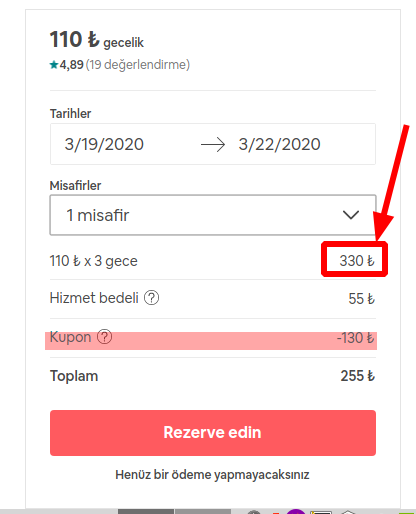Image resolution: width=416 pixels, height=514 pixels.
Task: Open Kupon help question mark icon
Action: coord(105,337)
